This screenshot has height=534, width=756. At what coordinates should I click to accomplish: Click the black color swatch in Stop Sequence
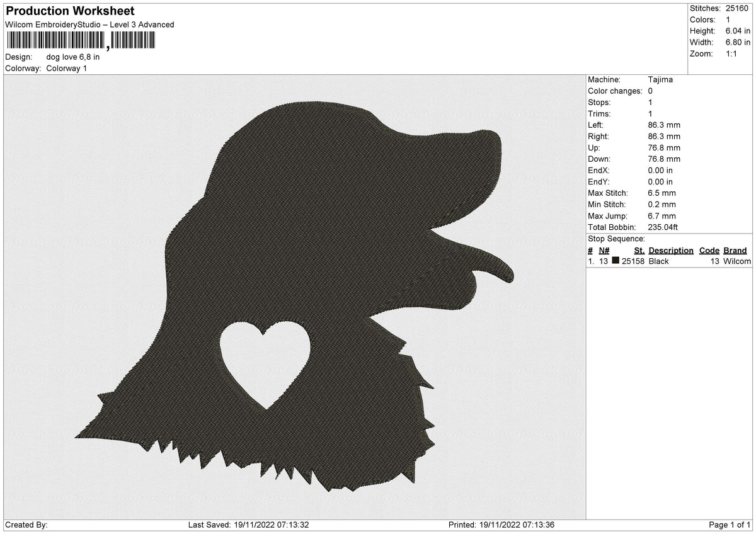pos(616,261)
